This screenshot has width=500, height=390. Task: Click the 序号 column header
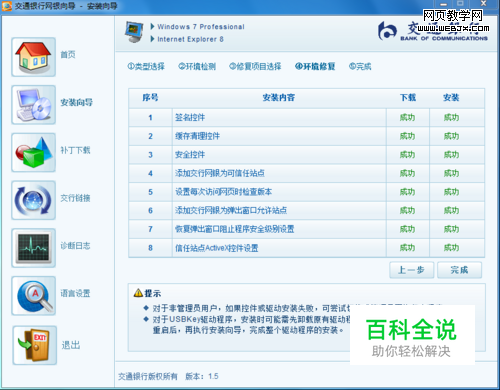150,97
